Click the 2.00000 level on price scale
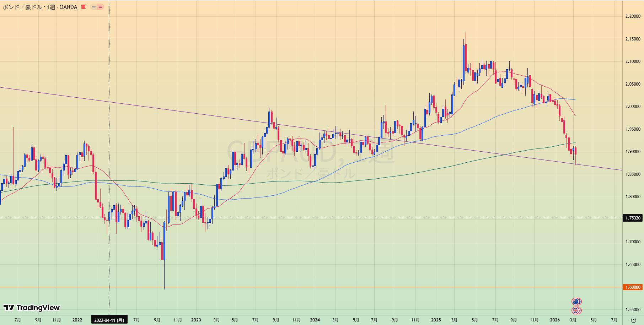The image size is (644, 325). (x=633, y=107)
